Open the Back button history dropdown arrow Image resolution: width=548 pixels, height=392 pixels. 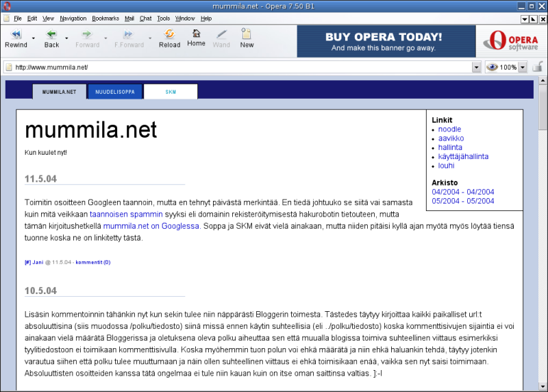tap(67, 37)
